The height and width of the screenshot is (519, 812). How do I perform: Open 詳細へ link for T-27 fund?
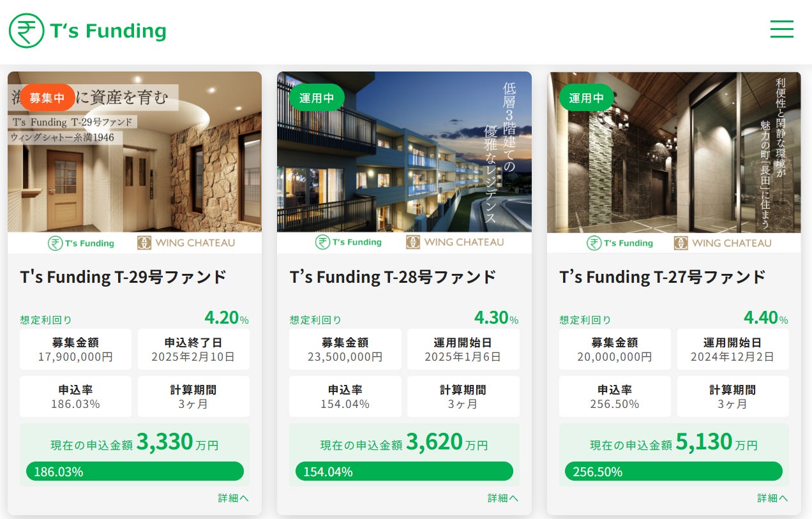772,498
